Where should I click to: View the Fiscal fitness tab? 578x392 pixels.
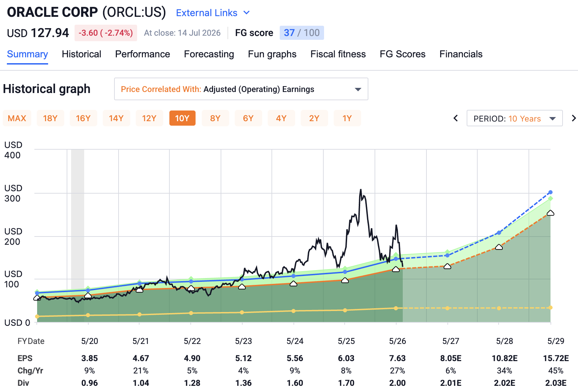[x=338, y=54]
